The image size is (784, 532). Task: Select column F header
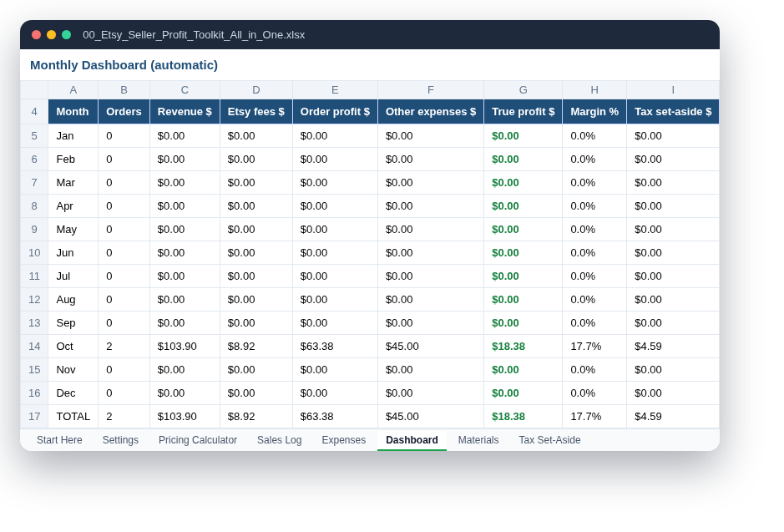coord(431,90)
